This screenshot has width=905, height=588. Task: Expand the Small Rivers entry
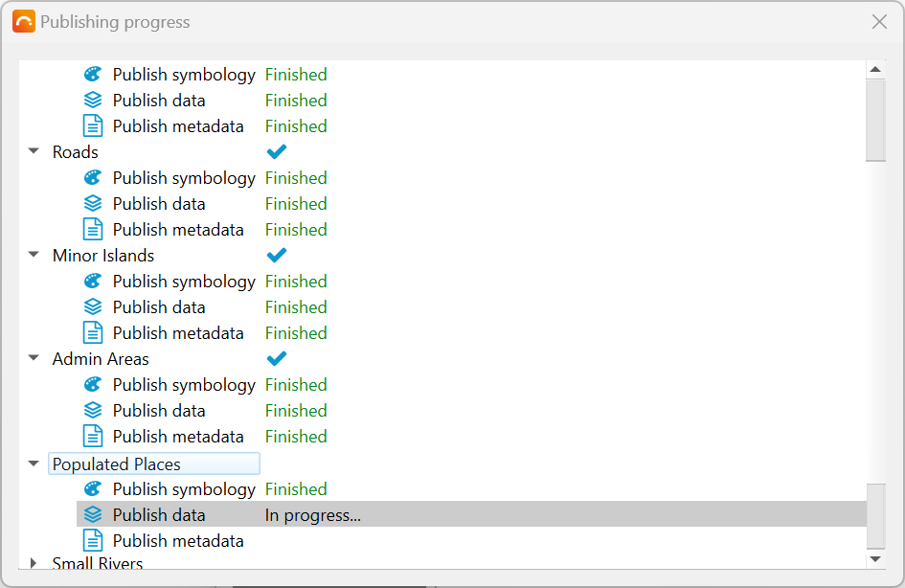tap(34, 564)
